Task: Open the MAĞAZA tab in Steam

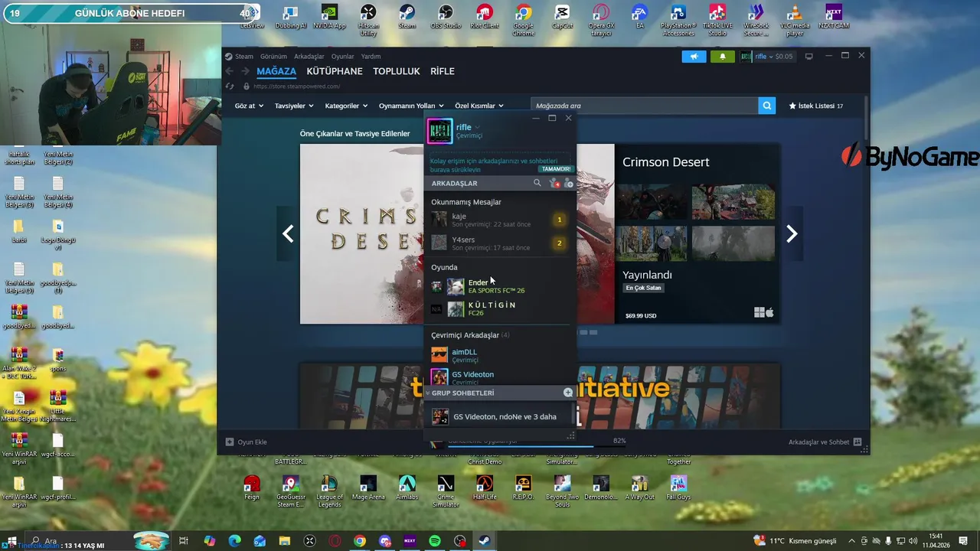Action: [x=276, y=71]
